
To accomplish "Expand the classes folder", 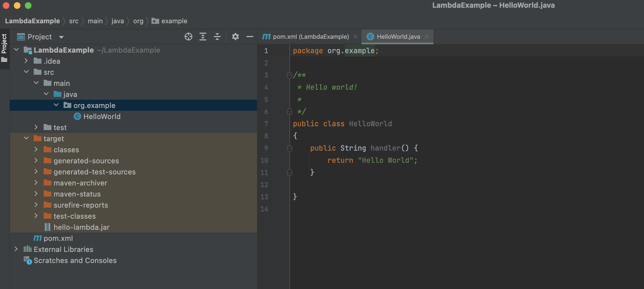I will tap(36, 149).
